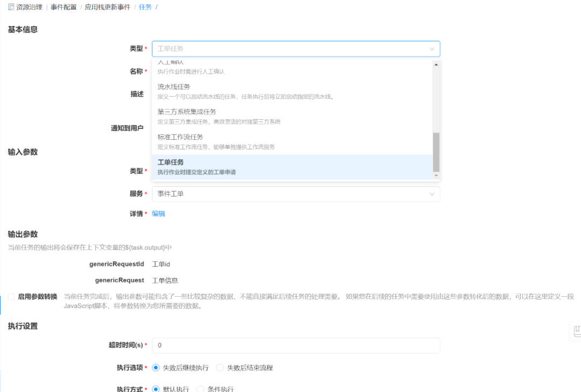Viewport: 581px width, 392px height.
Task: Click the 名称 text input field
Action: click(296, 70)
